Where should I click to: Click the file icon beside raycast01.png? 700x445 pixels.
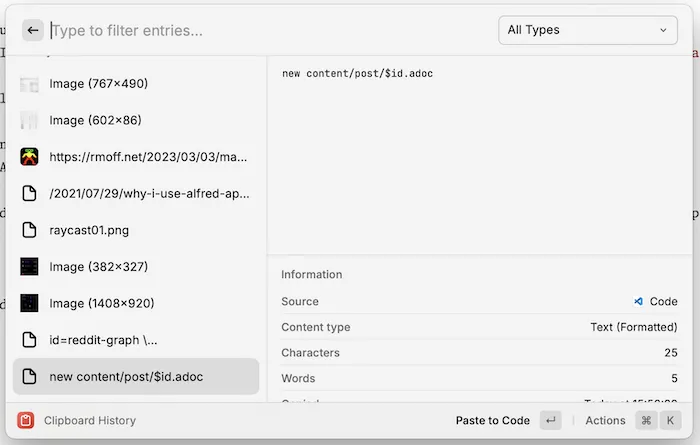[29, 230]
